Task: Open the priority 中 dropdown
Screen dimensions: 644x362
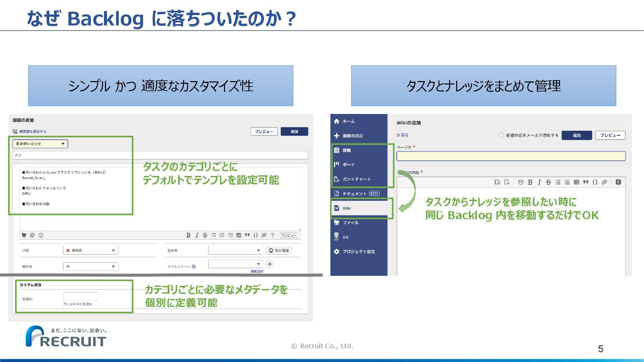Action: coord(91,266)
